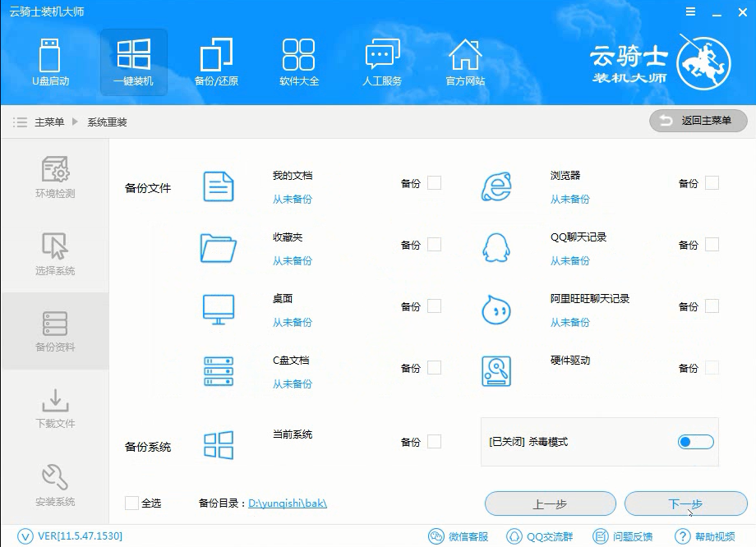756x547 pixels.
Task: Open backup directory link D:\yungishi\bak\
Action: tap(288, 503)
